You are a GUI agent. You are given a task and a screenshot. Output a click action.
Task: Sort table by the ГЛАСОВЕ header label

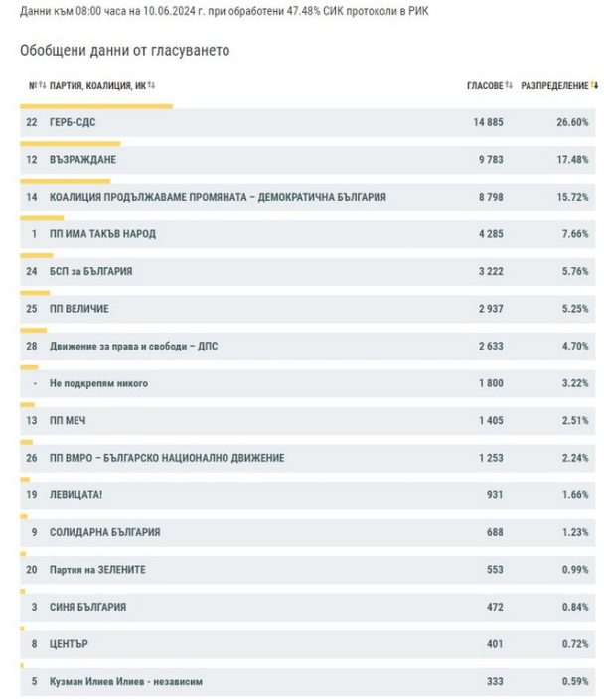(485, 86)
